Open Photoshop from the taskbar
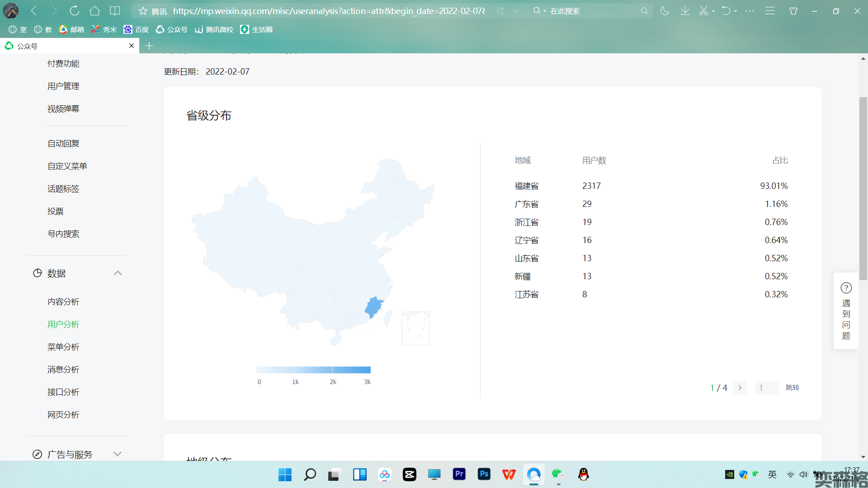This screenshot has height=488, width=868. coord(484,474)
